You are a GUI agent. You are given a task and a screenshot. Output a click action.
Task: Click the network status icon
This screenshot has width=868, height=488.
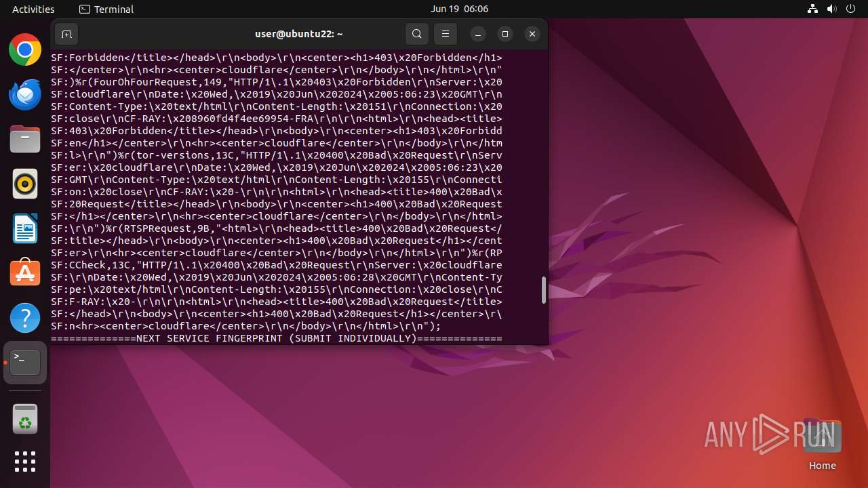(813, 9)
